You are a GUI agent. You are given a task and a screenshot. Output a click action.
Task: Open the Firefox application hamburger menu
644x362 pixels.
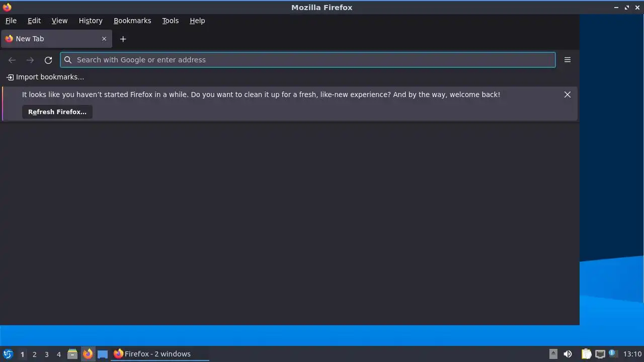click(x=568, y=60)
